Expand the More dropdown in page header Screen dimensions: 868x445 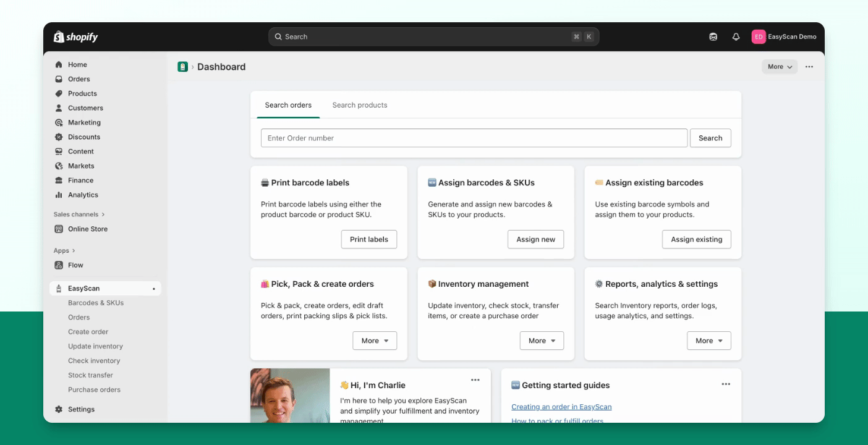(x=780, y=67)
